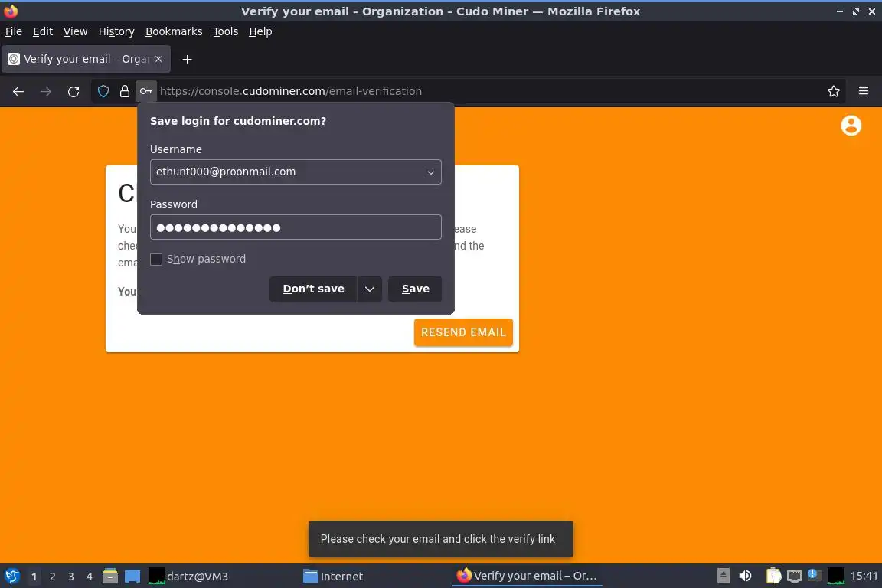Focus the Firefox taskbar entry

[x=527, y=577]
